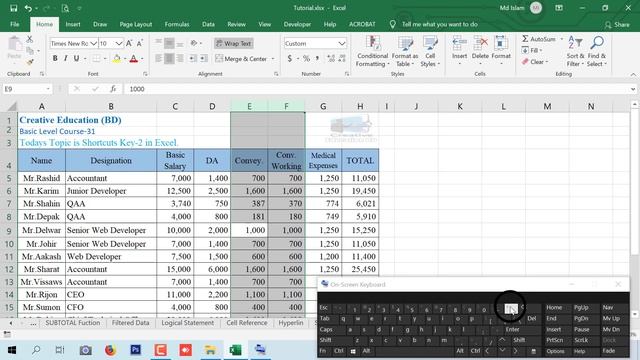Increase font size
This screenshot has width=640, height=360.
click(129, 43)
